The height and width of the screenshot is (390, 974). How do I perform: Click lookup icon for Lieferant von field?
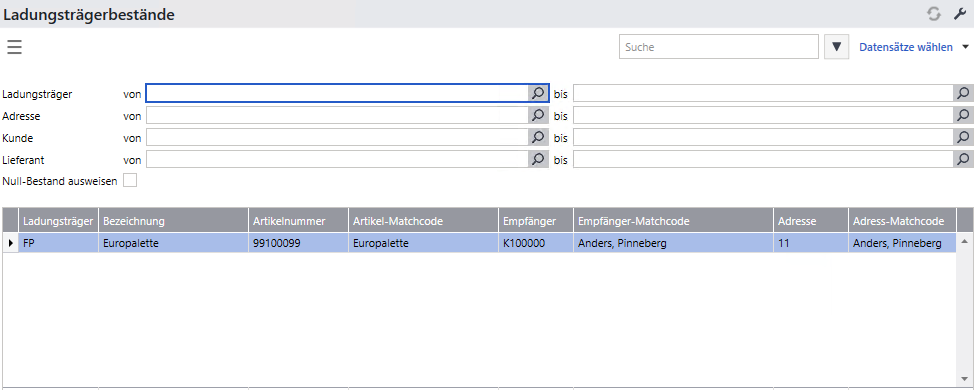[538, 160]
